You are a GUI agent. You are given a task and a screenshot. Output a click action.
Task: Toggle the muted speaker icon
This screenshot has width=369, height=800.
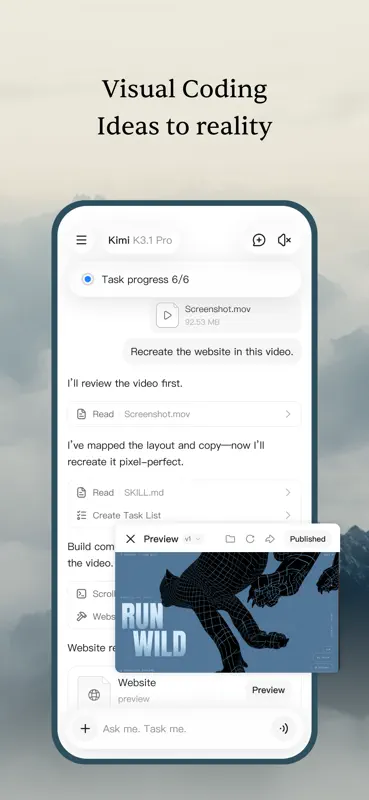[x=284, y=240]
